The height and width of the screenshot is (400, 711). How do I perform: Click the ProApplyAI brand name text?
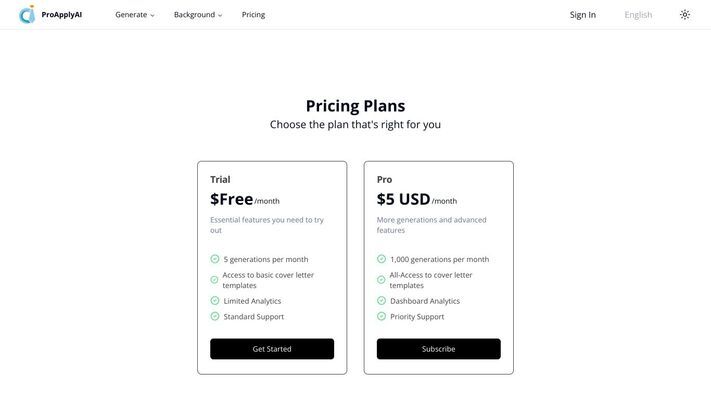tap(62, 15)
